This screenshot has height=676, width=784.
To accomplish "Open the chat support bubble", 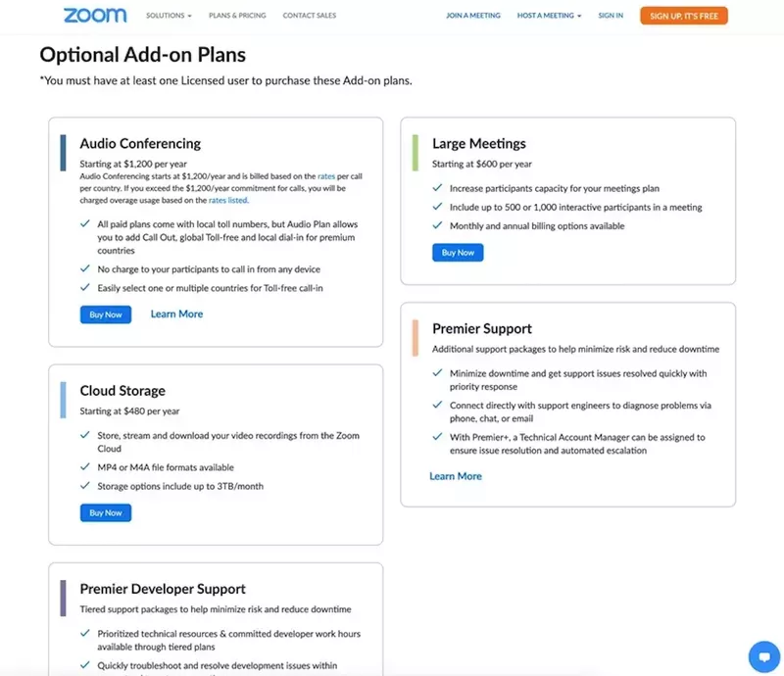I will (x=764, y=656).
